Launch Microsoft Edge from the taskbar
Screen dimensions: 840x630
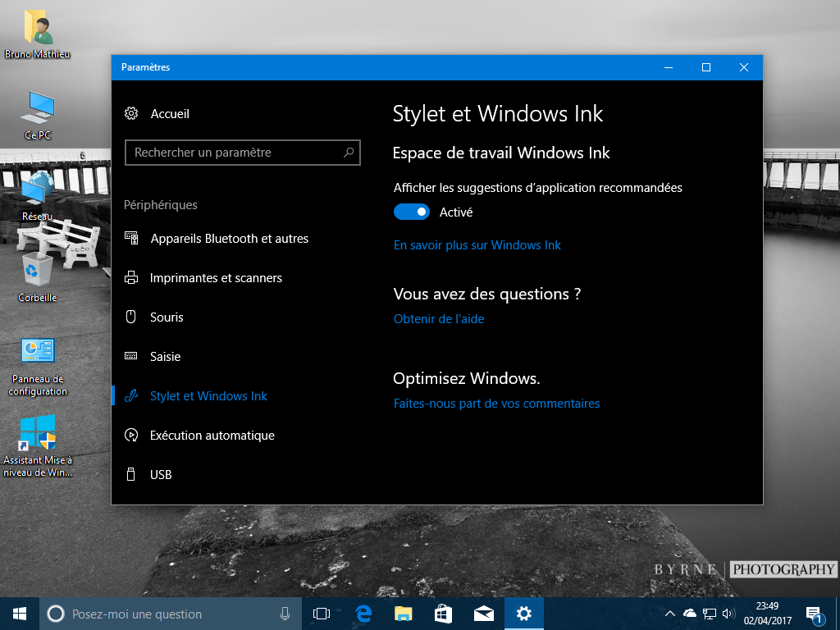click(363, 614)
